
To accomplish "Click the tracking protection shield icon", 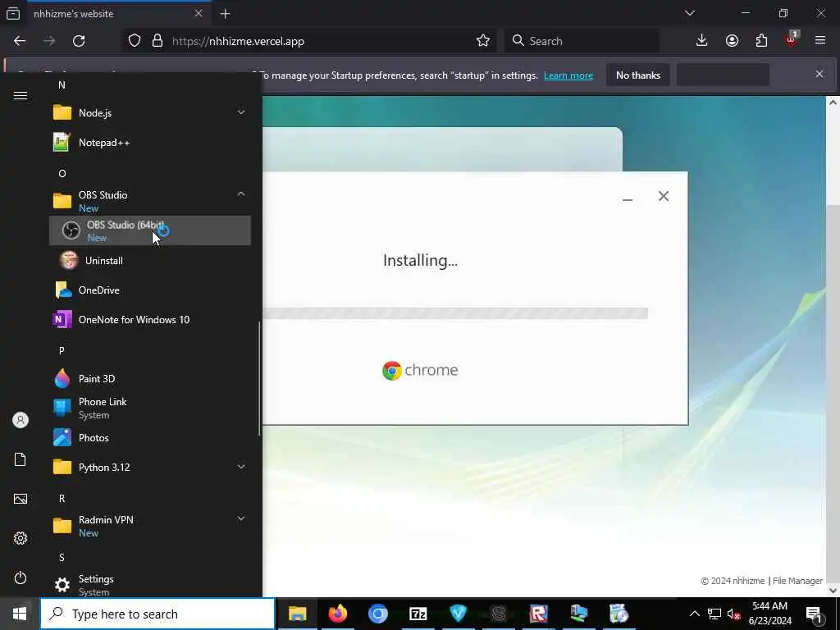I will (135, 41).
